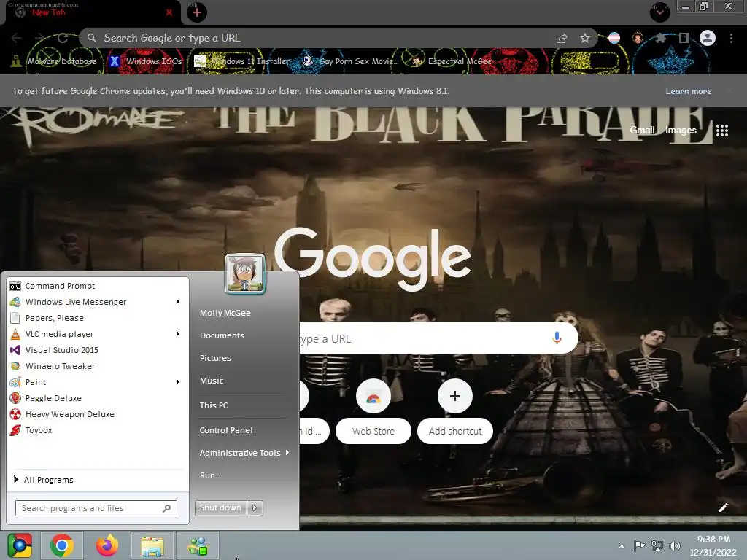Open the Run... dialog
This screenshot has width=747, height=560.
pos(211,475)
